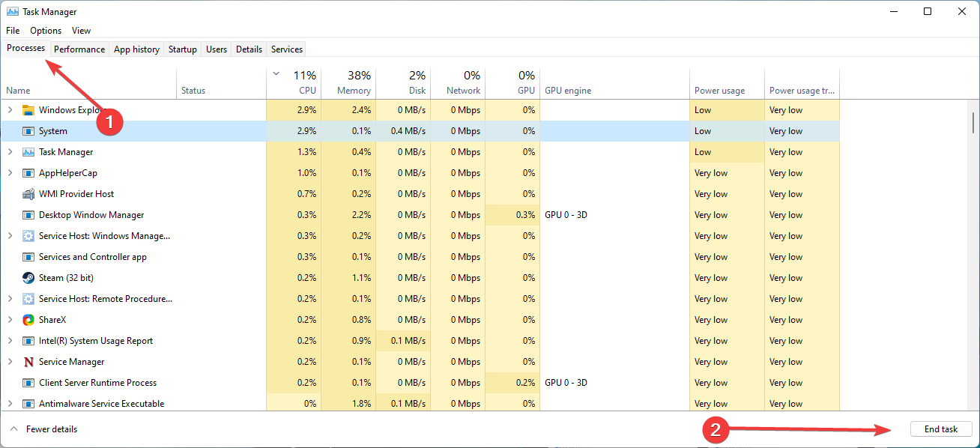This screenshot has height=448, width=980.
Task: Expand Antimalware Service Executable group
Action: [x=10, y=404]
